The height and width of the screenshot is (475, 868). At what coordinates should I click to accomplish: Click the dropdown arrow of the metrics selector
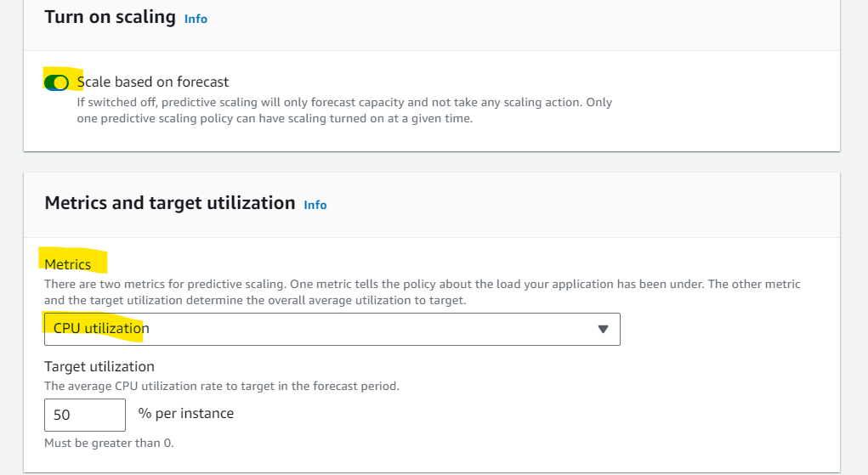(x=603, y=330)
